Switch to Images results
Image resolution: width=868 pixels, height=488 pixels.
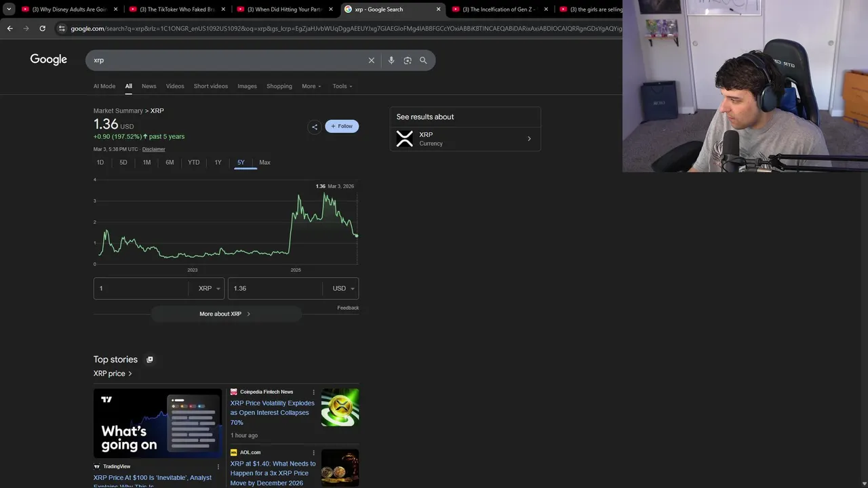247,86
